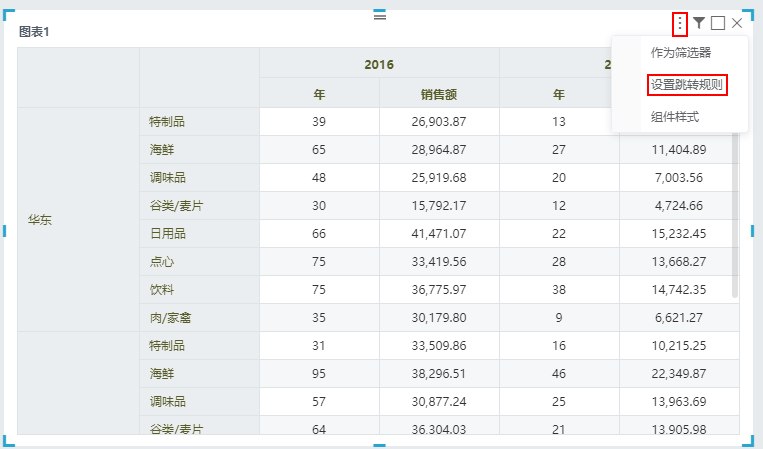Maximize the chart component with square icon

point(718,23)
